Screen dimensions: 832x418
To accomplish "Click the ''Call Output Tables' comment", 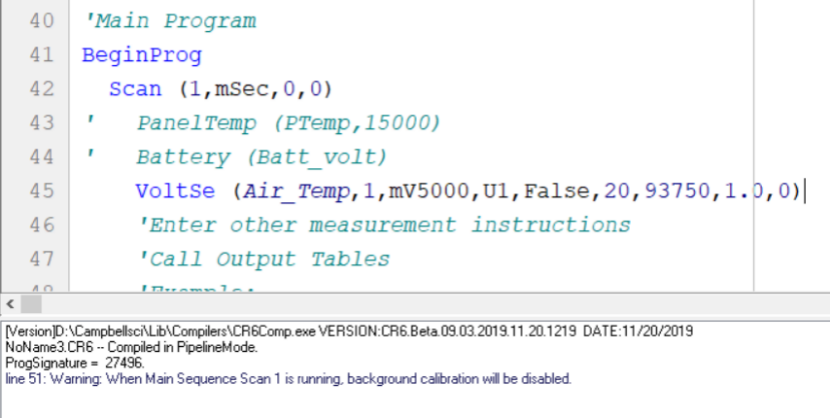I will (x=264, y=259).
